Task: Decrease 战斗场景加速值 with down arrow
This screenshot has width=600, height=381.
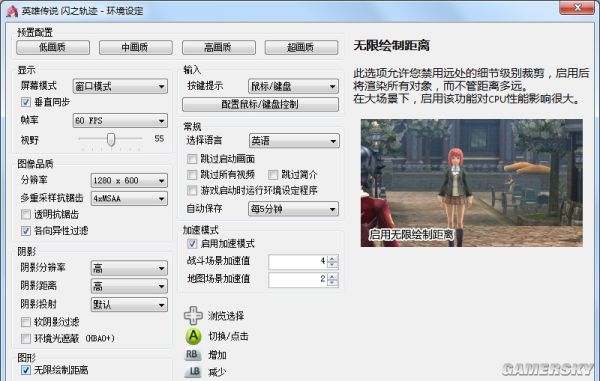Action: [333, 265]
